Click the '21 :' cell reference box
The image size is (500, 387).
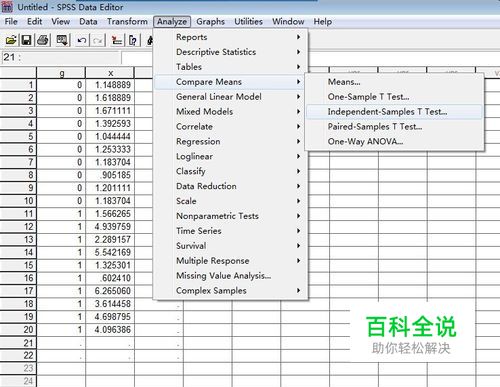click(x=61, y=57)
